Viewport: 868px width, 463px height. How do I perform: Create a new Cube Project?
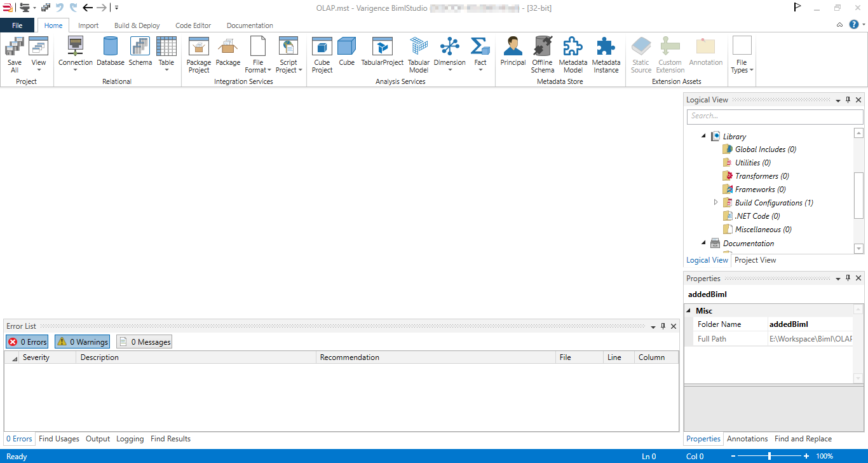(322, 55)
